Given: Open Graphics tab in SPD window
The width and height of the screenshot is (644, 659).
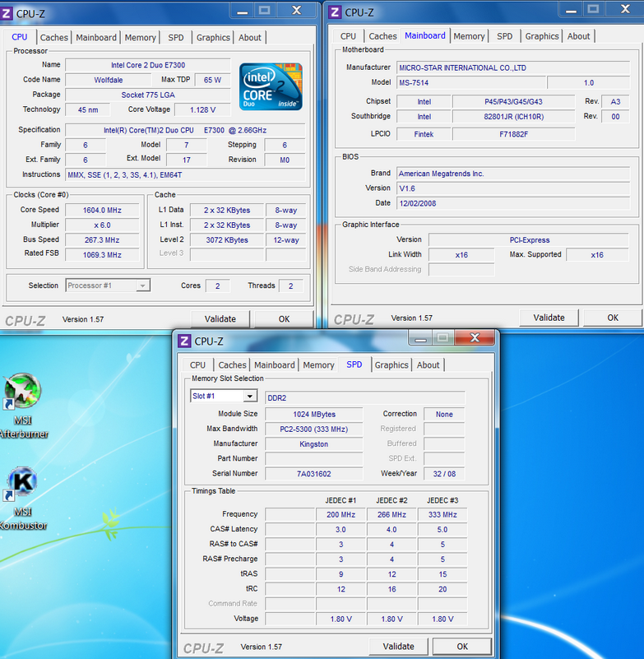Looking at the screenshot, I should point(391,364).
